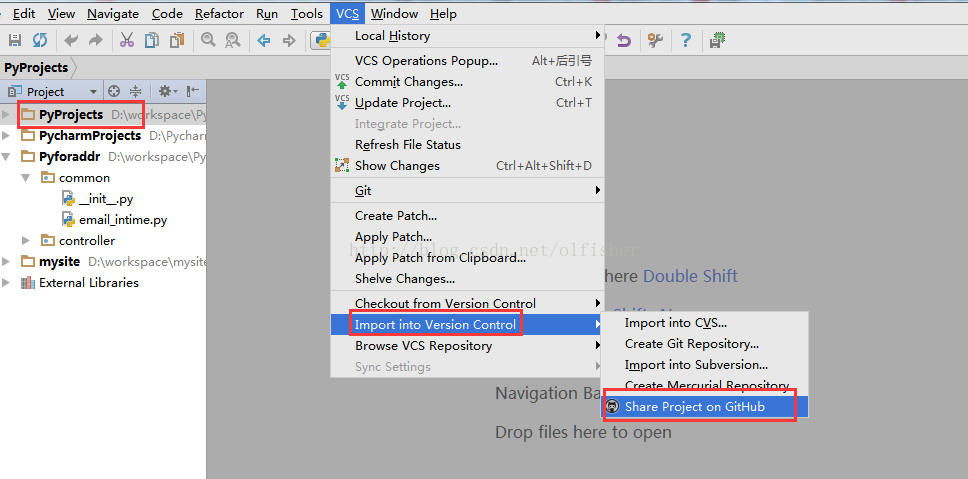Open Browse VCS Repository submenu
The image size is (968, 479).
(x=467, y=346)
